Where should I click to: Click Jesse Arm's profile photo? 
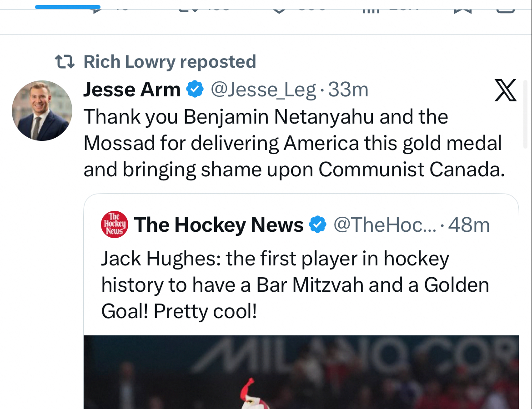tap(41, 110)
